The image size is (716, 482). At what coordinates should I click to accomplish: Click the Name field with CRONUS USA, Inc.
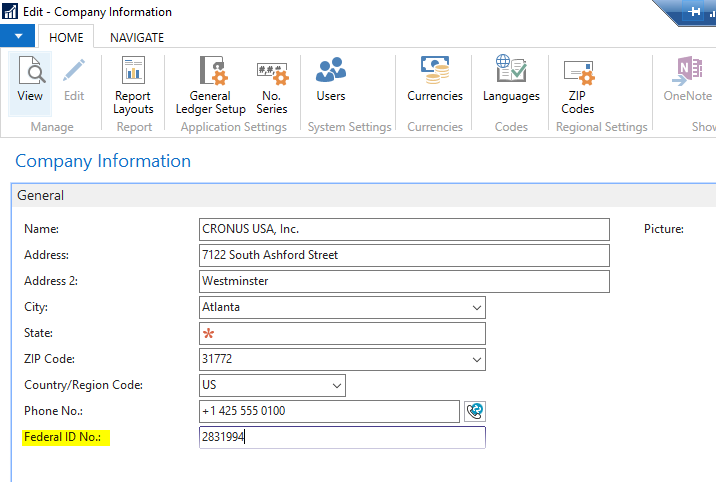tap(404, 229)
